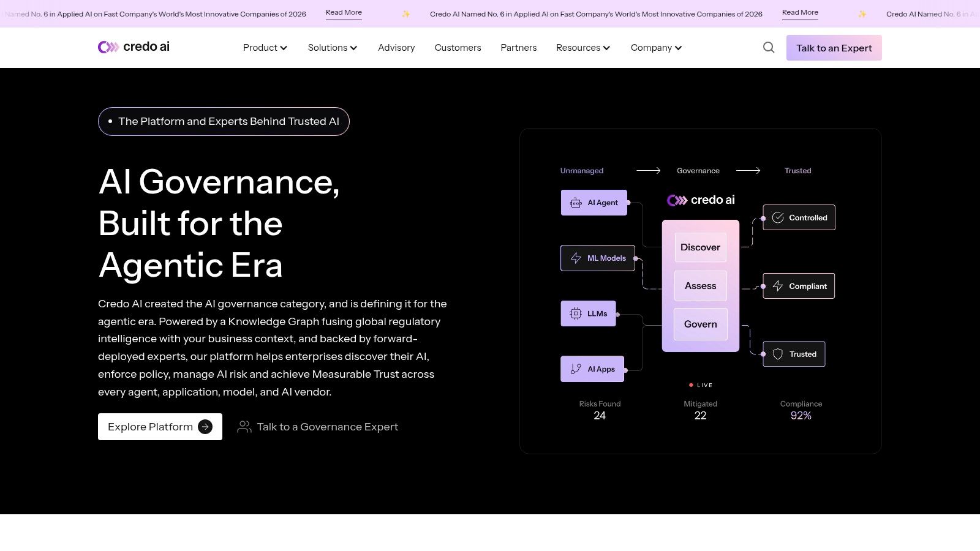Click the second Read More banner link
This screenshot has width=980, height=551.
800,13
